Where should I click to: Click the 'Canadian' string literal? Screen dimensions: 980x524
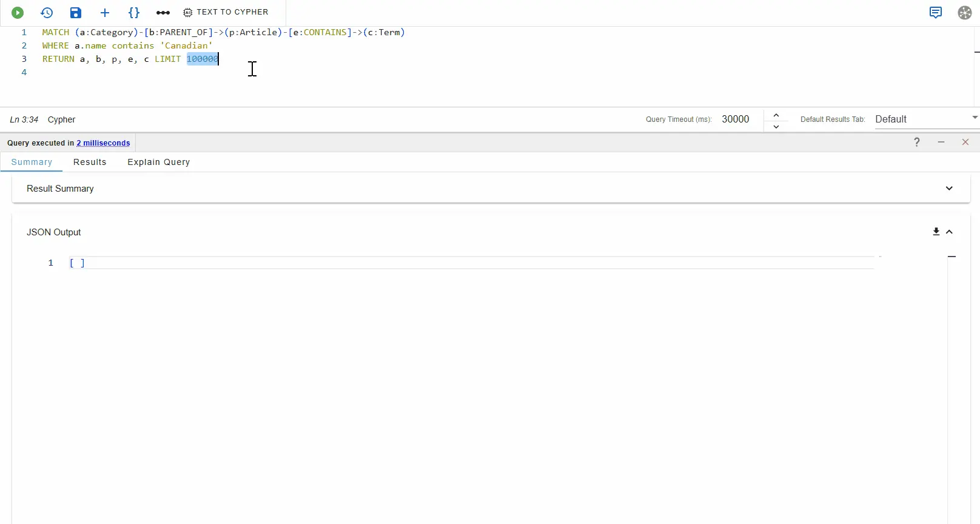coord(187,45)
